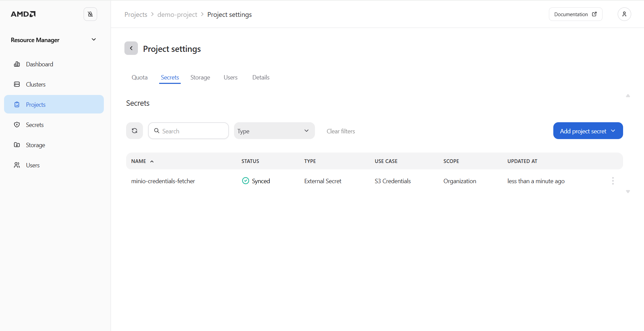Click the Organization scope cell
The width and height of the screenshot is (644, 331).
click(460, 181)
